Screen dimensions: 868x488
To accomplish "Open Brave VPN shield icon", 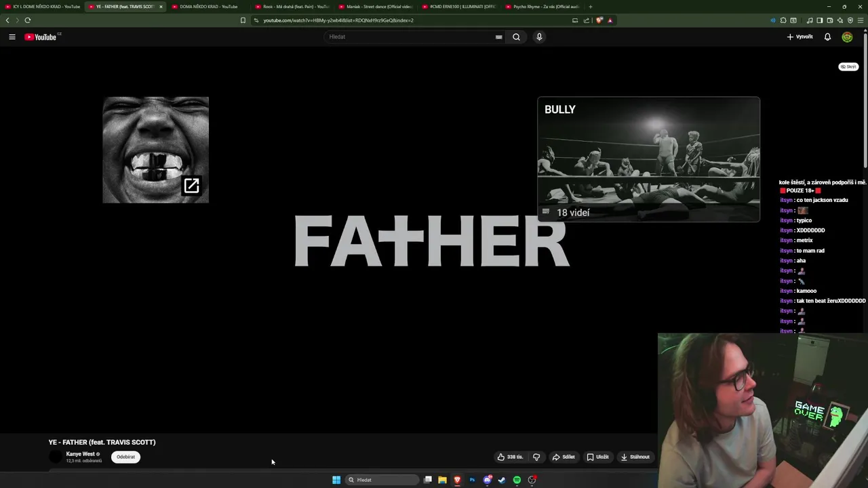I will 850,20.
